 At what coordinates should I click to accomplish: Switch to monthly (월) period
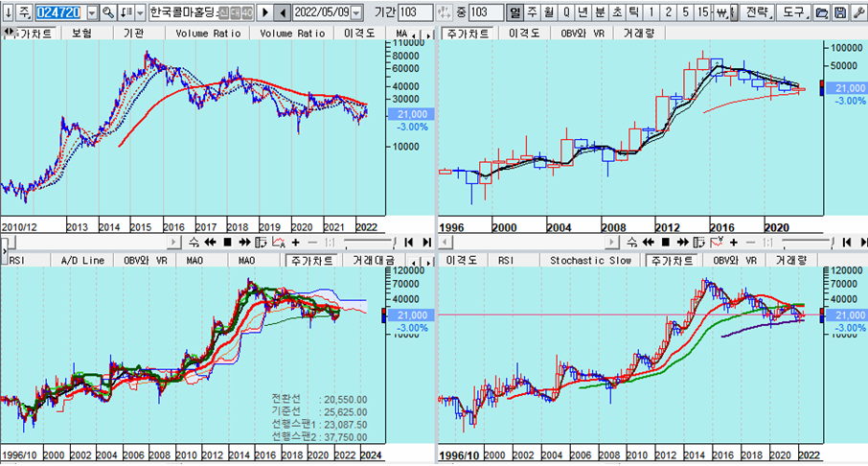tap(549, 12)
